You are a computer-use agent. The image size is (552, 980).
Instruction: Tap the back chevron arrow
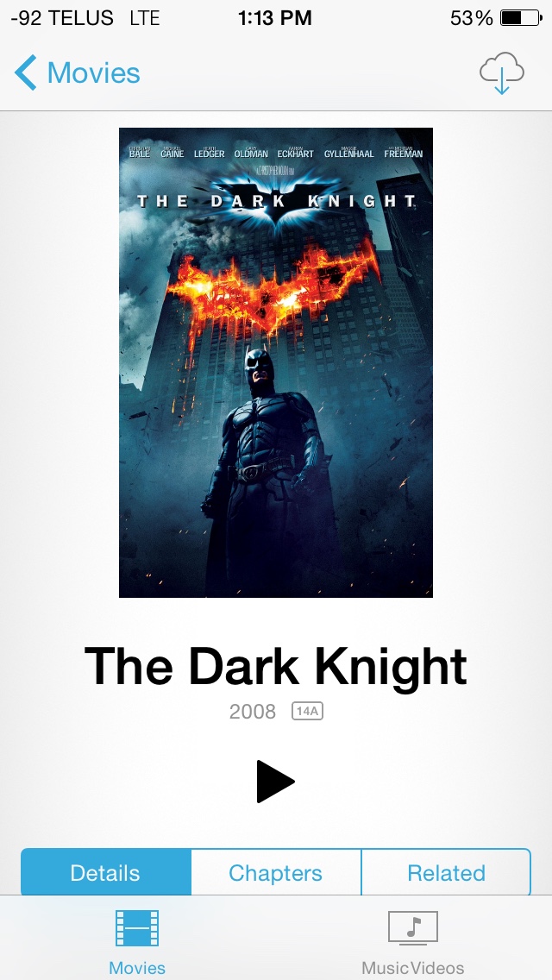pos(26,72)
